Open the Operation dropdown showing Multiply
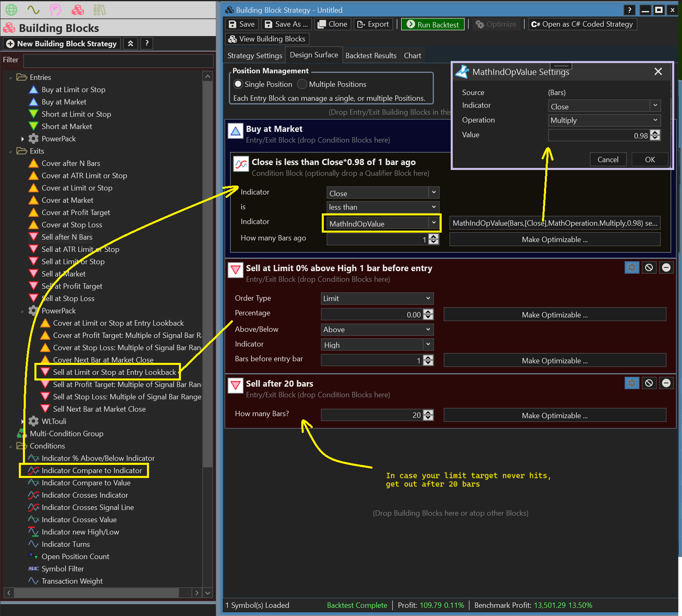This screenshot has width=682, height=616. point(604,120)
